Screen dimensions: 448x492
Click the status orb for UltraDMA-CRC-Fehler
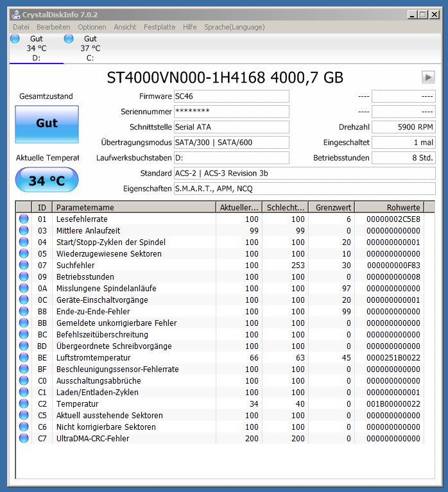point(24,438)
